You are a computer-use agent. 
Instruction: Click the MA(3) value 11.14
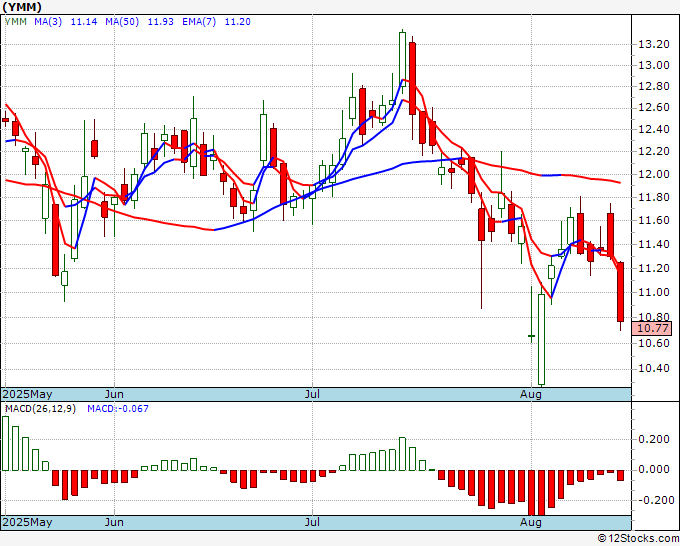click(84, 22)
